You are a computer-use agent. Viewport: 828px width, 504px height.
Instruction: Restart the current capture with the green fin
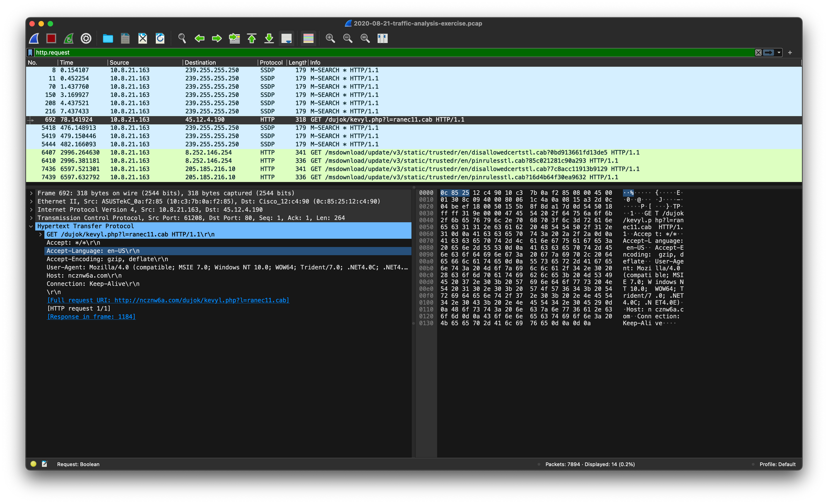coord(69,38)
